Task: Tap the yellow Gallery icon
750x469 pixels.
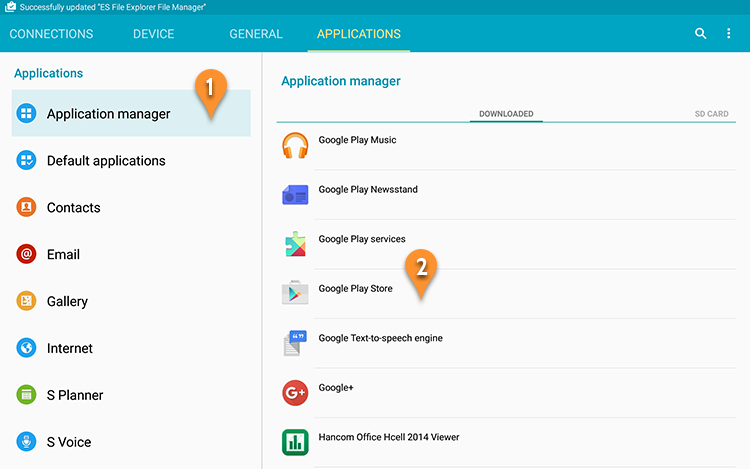Action: pos(26,301)
